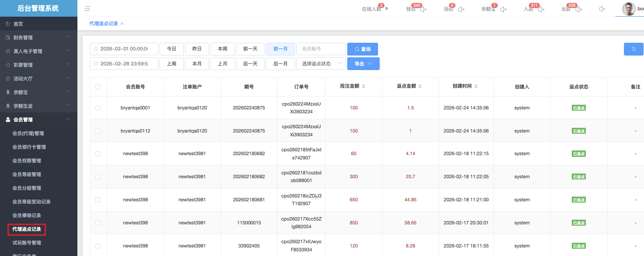The image size is (644, 256).
Task: Focus the 会员账号 input field
Action: tap(321, 49)
